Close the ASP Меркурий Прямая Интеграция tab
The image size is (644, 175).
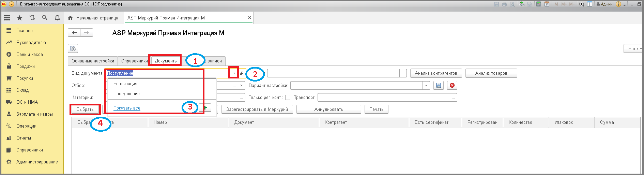[249, 18]
